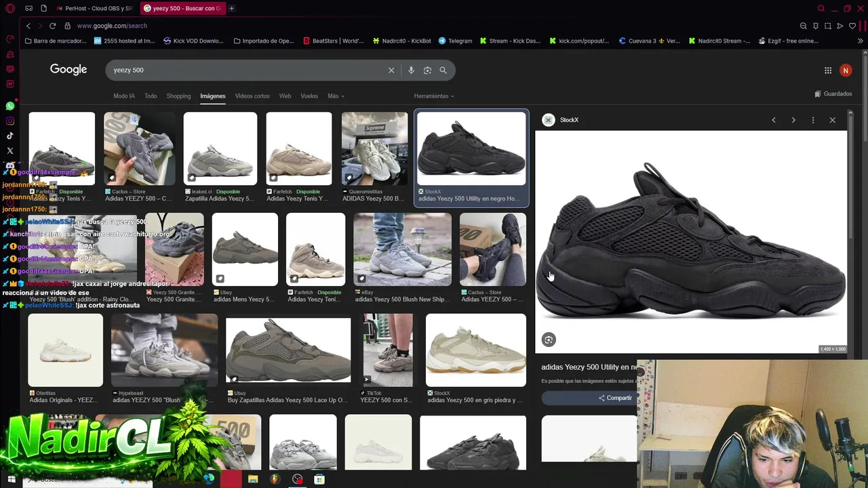Open the Cuevana 3 bookmark
The height and width of the screenshot is (488, 868).
tap(650, 41)
